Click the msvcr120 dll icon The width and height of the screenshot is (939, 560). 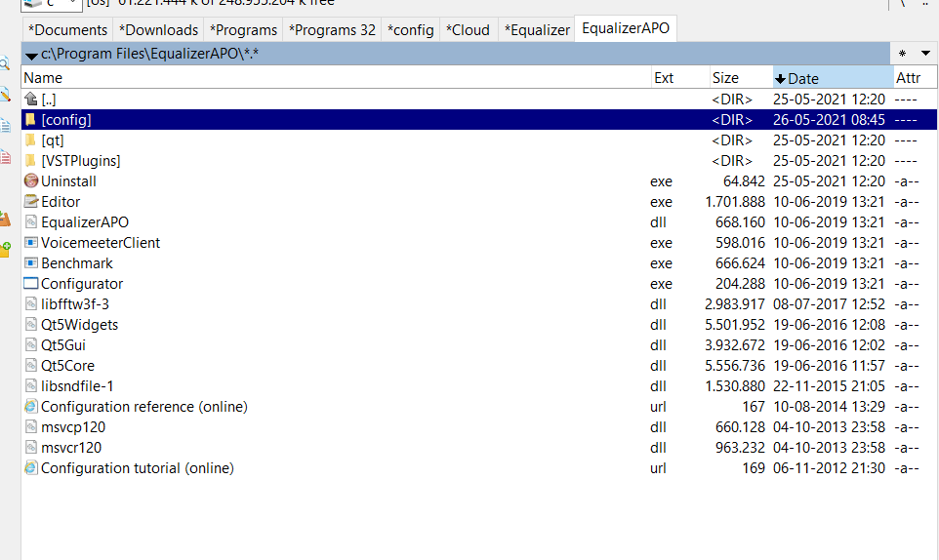click(x=31, y=447)
